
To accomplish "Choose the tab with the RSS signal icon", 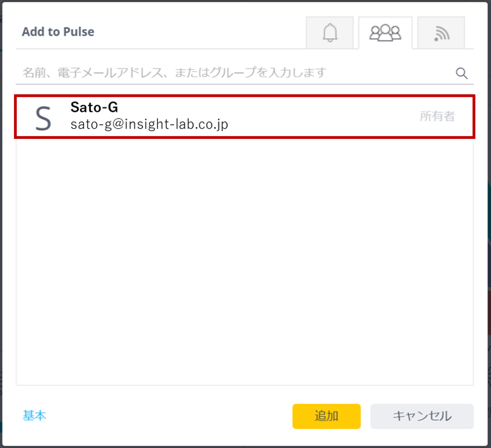I will coord(441,33).
